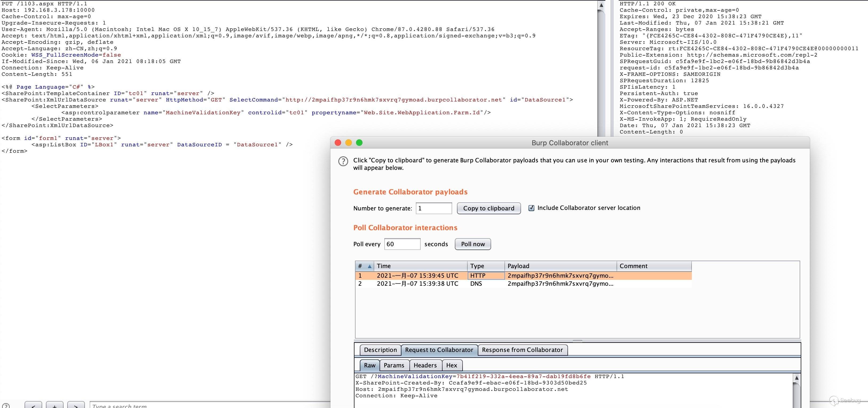
Task: Click the yellow minimize button of Collaborator window
Action: 348,143
